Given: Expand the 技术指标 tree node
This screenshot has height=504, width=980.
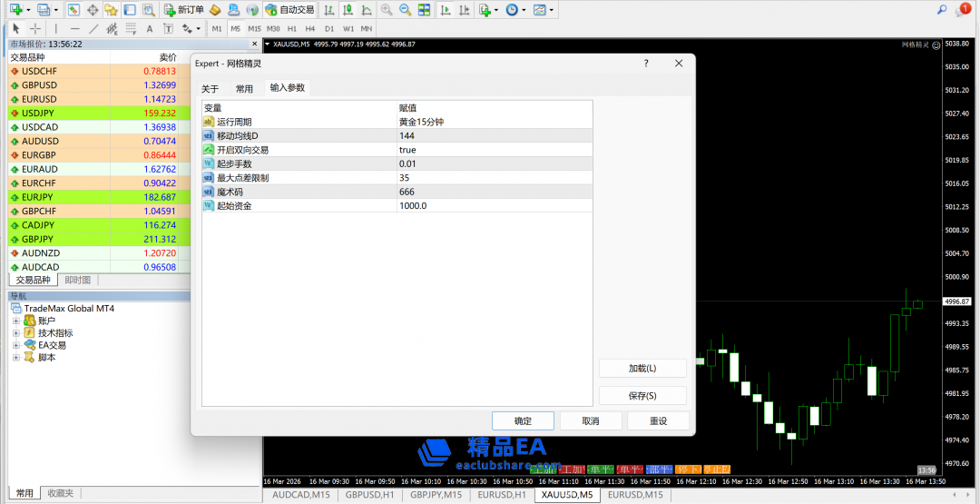Looking at the screenshot, I should (16, 333).
